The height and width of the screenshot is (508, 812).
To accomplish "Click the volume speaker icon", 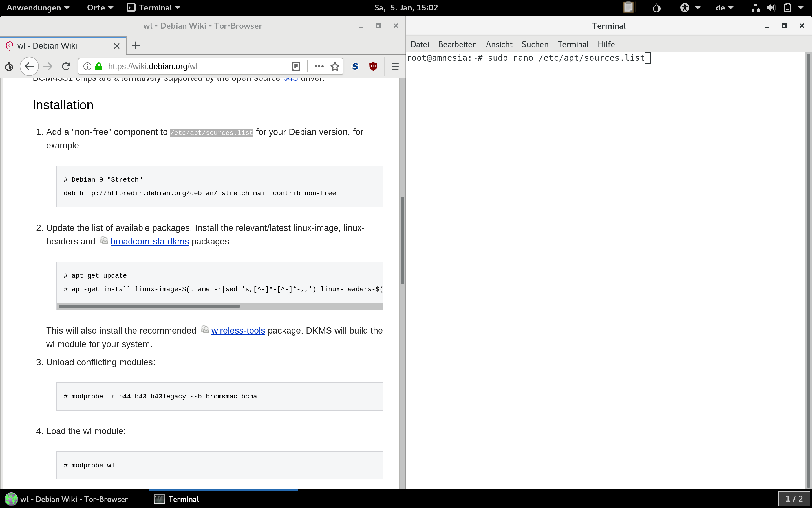I will 771,7.
